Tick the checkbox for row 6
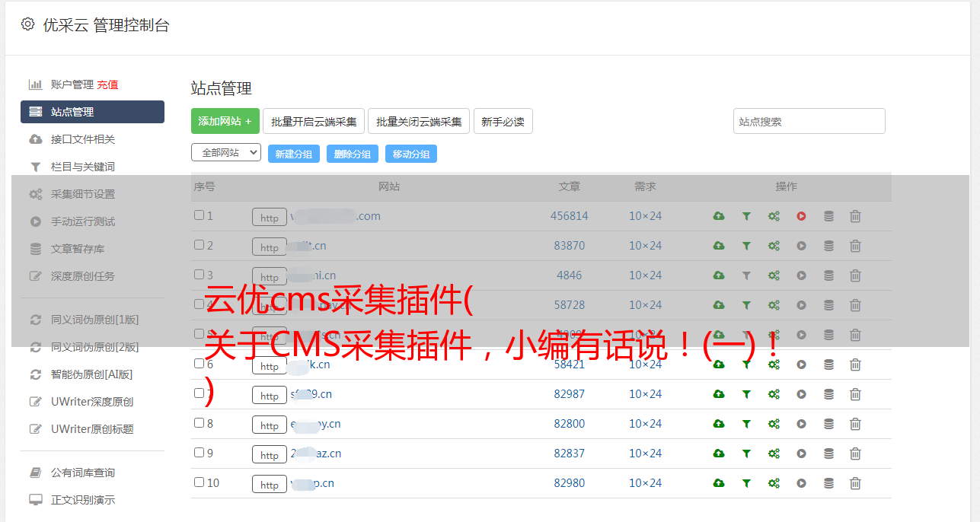This screenshot has height=522, width=980. pos(199,364)
